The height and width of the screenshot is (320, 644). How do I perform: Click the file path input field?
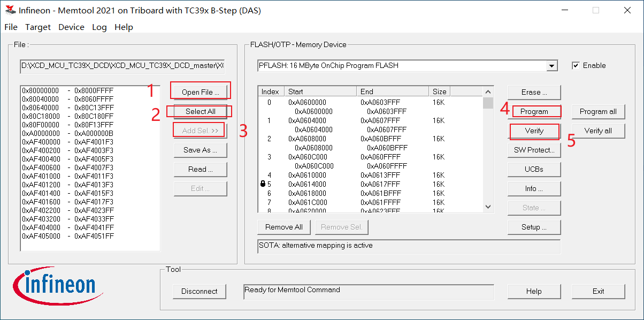122,66
